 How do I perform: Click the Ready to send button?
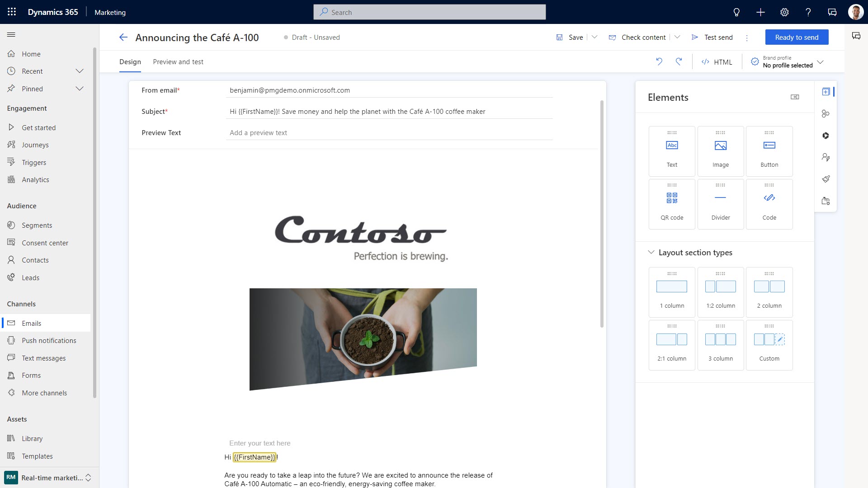[x=797, y=37]
